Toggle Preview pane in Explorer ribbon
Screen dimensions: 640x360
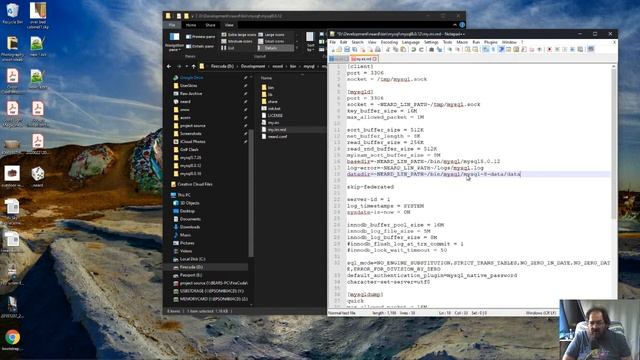[x=200, y=37]
